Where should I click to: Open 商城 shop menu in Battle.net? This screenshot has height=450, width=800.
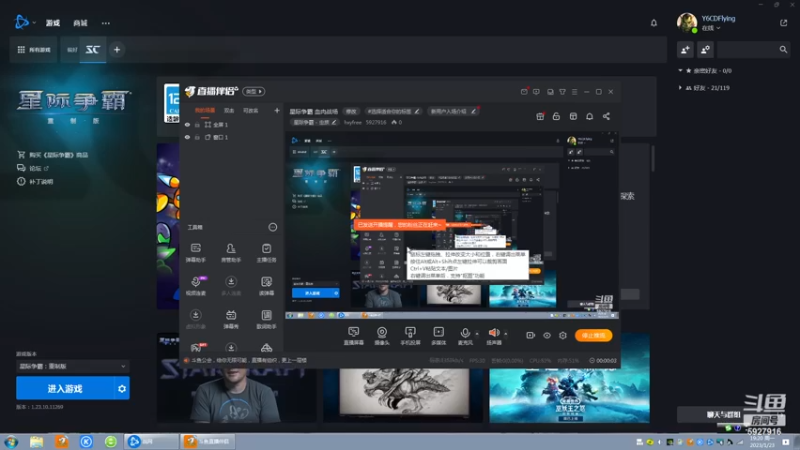point(80,23)
